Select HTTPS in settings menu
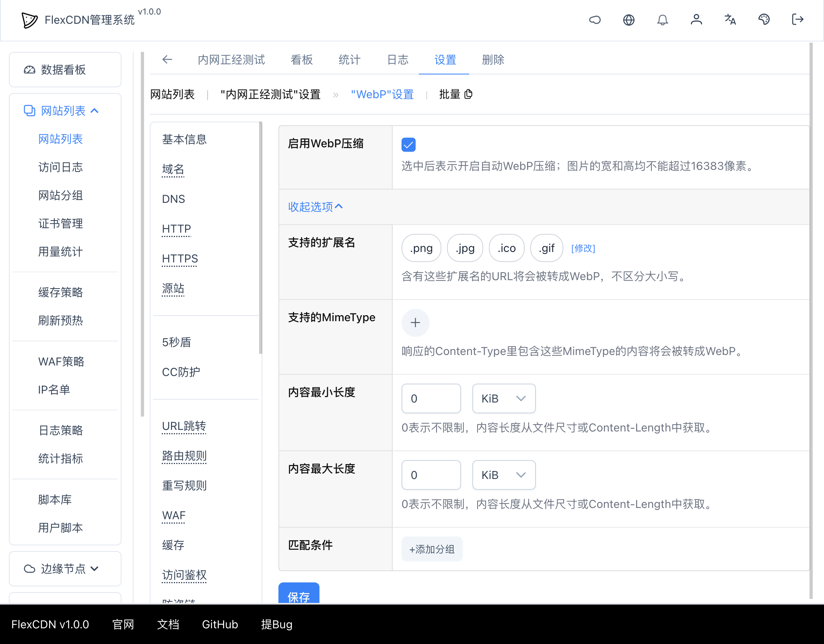 pyautogui.click(x=180, y=258)
